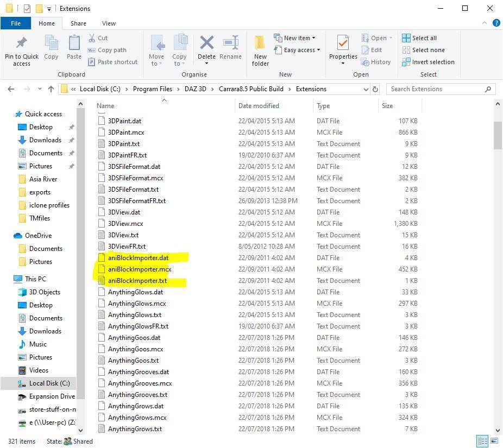Viewport: 503px width, 448px height.
Task: Click the Copy ribbon icon
Action: (x=51, y=43)
